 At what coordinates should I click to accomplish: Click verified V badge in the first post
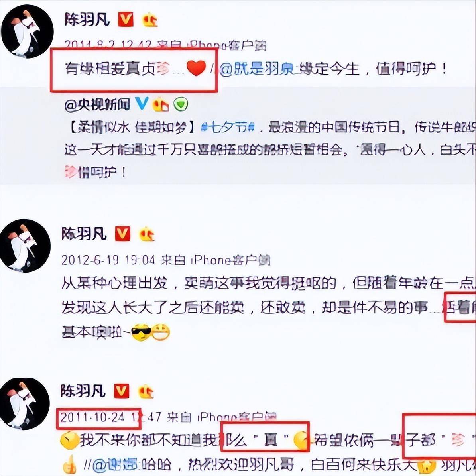[x=125, y=20]
